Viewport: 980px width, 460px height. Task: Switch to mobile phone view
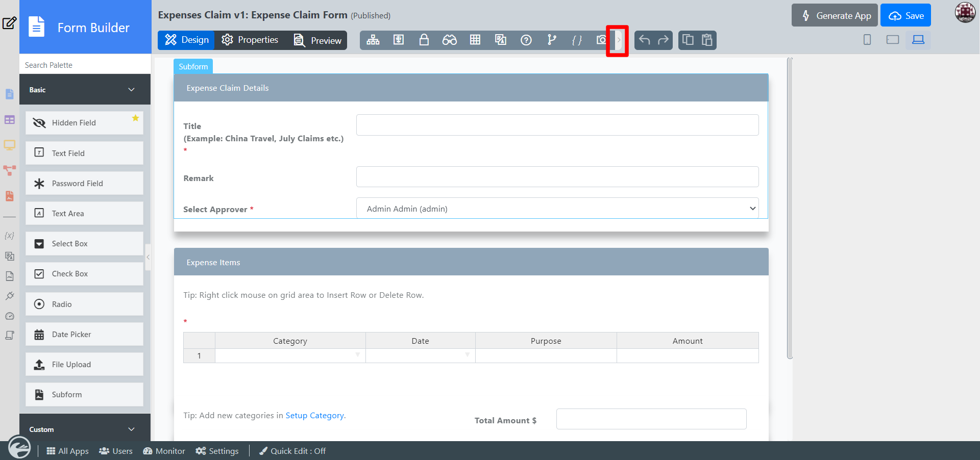pos(867,40)
